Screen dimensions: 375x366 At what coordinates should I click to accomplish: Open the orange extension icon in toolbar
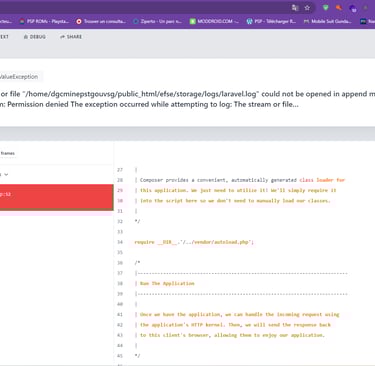339,8
